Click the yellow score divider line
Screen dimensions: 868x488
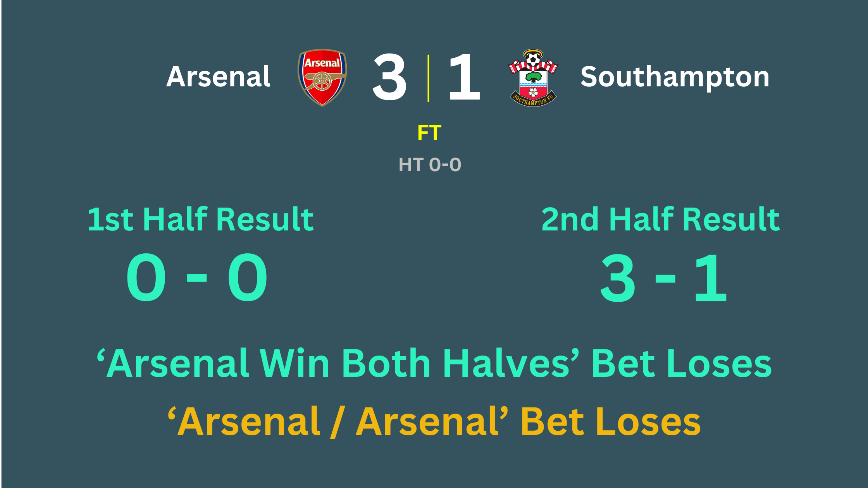click(428, 78)
